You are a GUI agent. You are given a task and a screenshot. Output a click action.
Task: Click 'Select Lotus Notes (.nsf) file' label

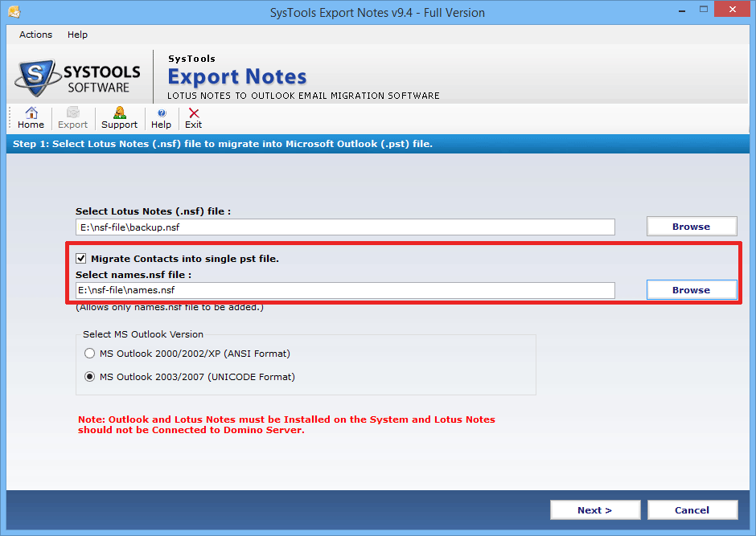[x=153, y=211]
